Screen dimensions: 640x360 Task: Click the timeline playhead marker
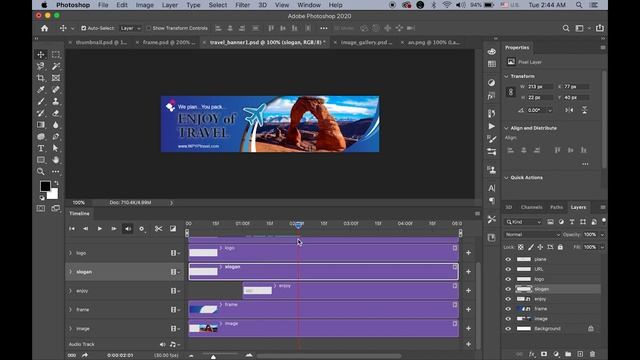[x=298, y=225]
